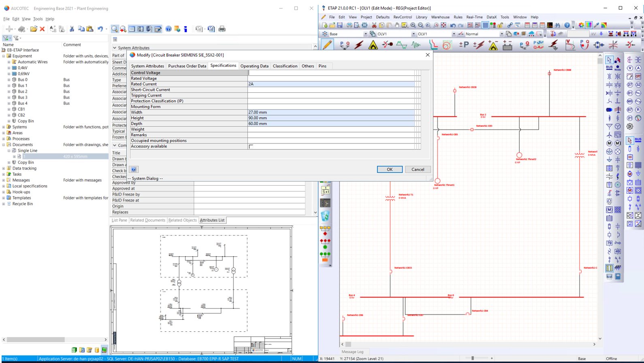Click the red delete X icon
Viewport: 644px width, 363px height.
42,29
